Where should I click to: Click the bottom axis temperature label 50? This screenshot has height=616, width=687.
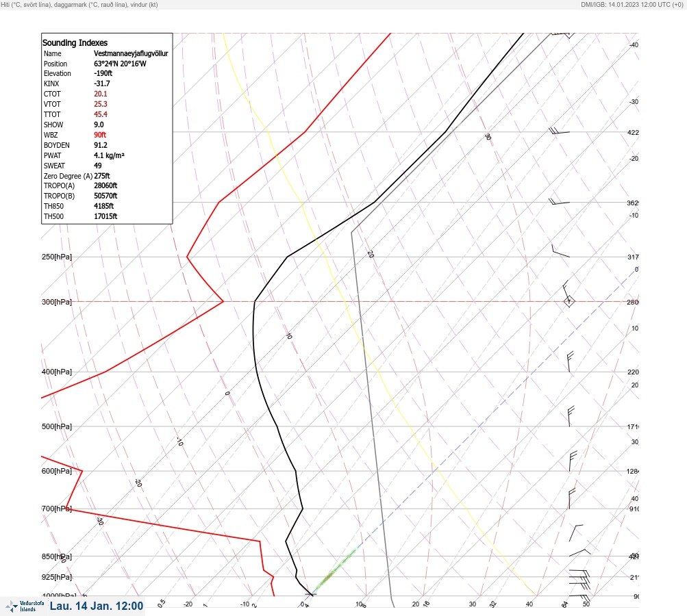(586, 604)
